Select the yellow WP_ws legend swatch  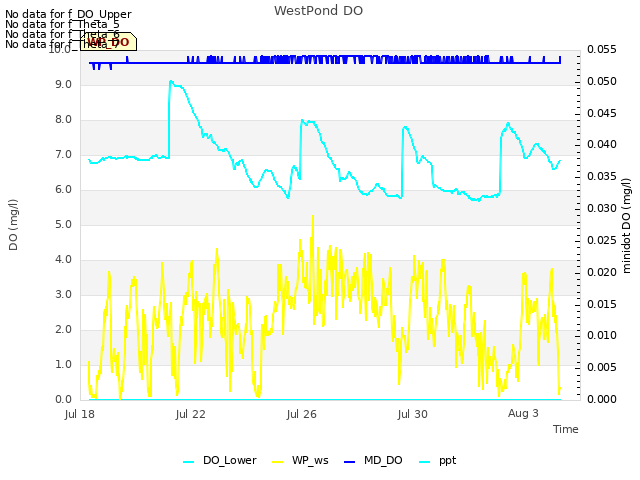(278, 462)
